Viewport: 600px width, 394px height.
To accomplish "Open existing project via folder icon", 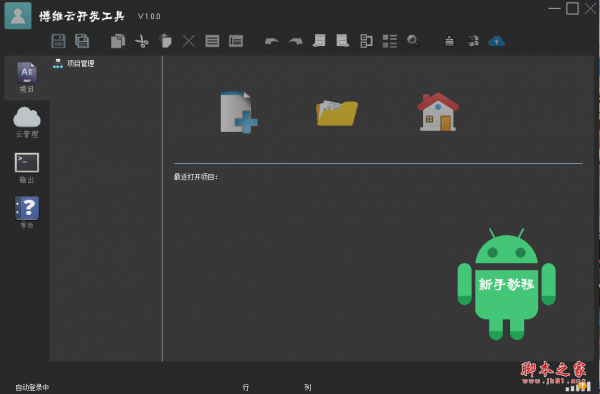I will click(337, 113).
